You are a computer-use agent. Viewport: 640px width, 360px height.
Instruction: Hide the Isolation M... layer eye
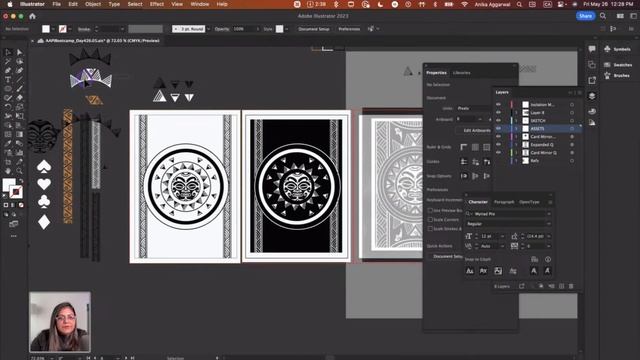(x=498, y=104)
